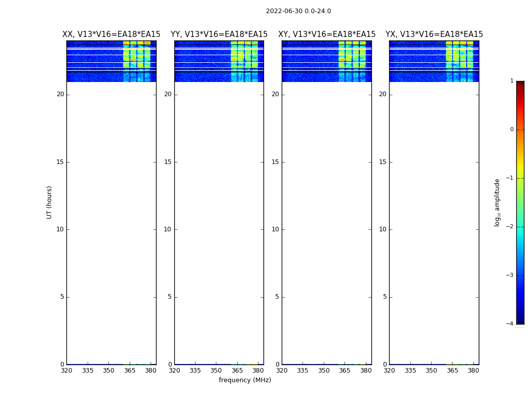Click the date title 2022-06-30 0.0-24.0
The height and width of the screenshot is (405, 532).
(x=298, y=11)
